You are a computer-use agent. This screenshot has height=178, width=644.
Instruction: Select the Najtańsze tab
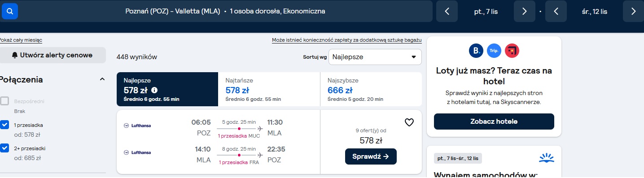coord(269,89)
